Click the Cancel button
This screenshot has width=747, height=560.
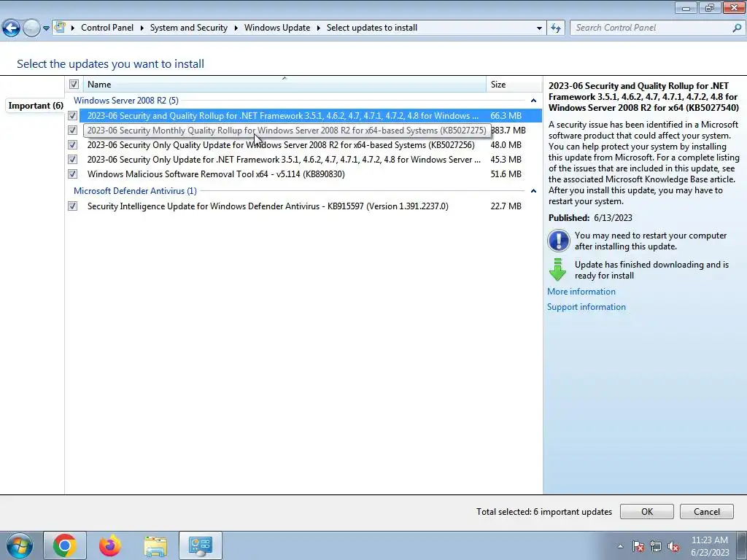point(706,511)
